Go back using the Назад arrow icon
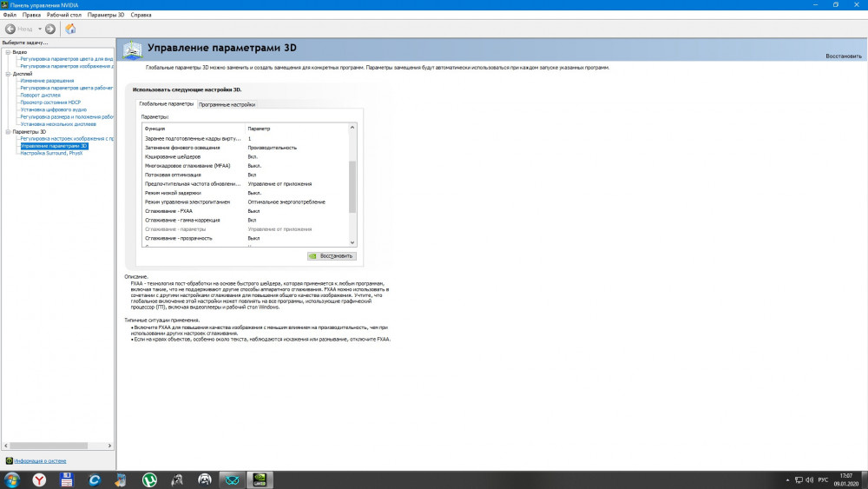This screenshot has width=868, height=489. coord(10,29)
